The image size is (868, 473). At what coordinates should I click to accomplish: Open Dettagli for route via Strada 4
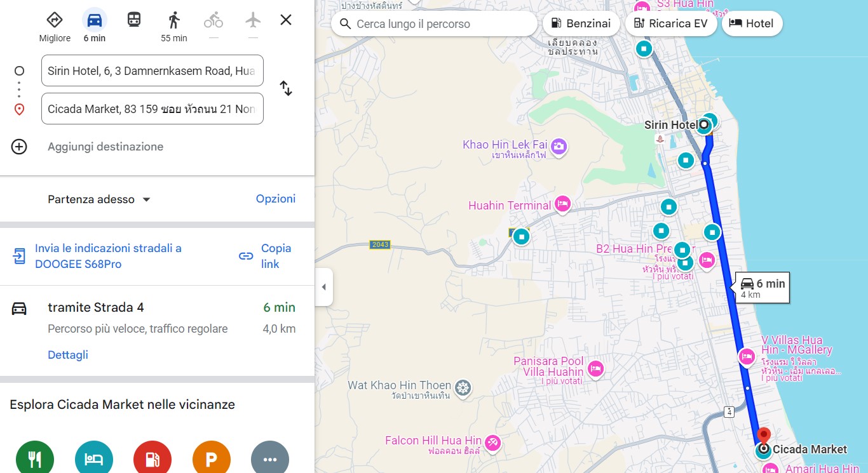coord(68,355)
